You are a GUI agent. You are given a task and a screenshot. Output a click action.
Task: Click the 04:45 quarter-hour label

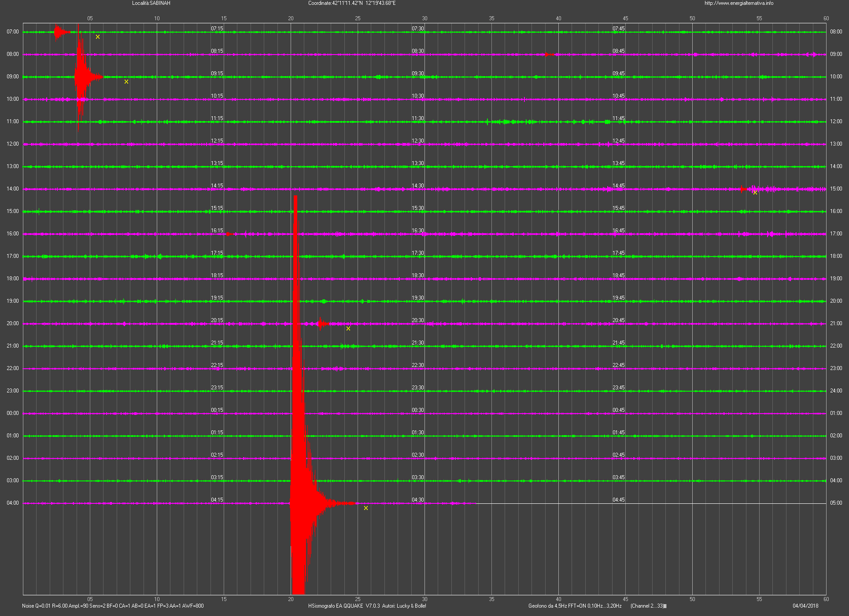click(619, 500)
